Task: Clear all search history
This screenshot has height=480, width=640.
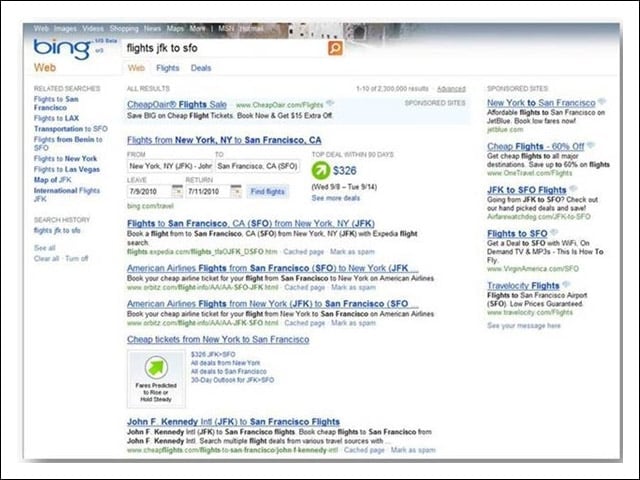Action: (46, 258)
